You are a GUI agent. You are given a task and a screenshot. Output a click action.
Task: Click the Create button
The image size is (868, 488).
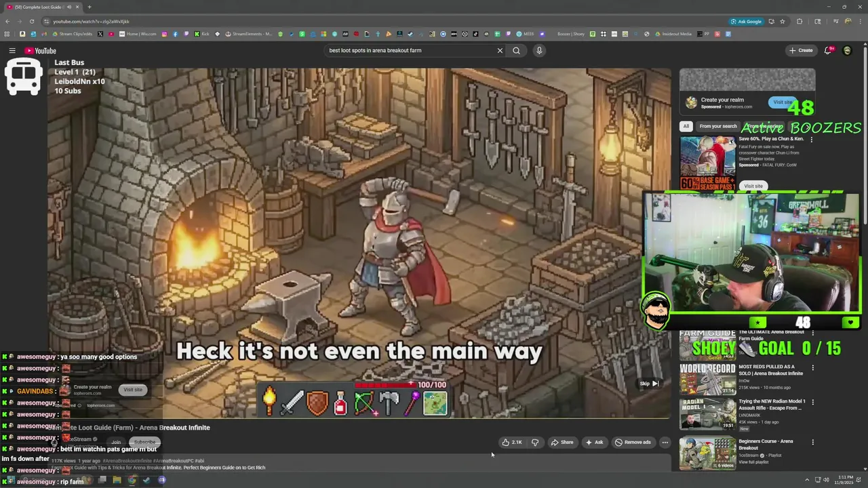801,50
